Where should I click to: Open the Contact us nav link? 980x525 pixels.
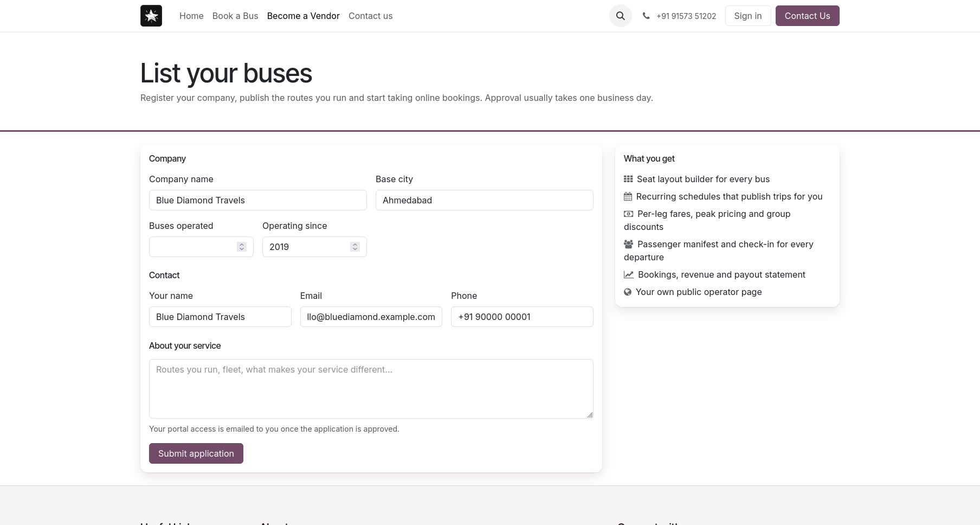371,16
